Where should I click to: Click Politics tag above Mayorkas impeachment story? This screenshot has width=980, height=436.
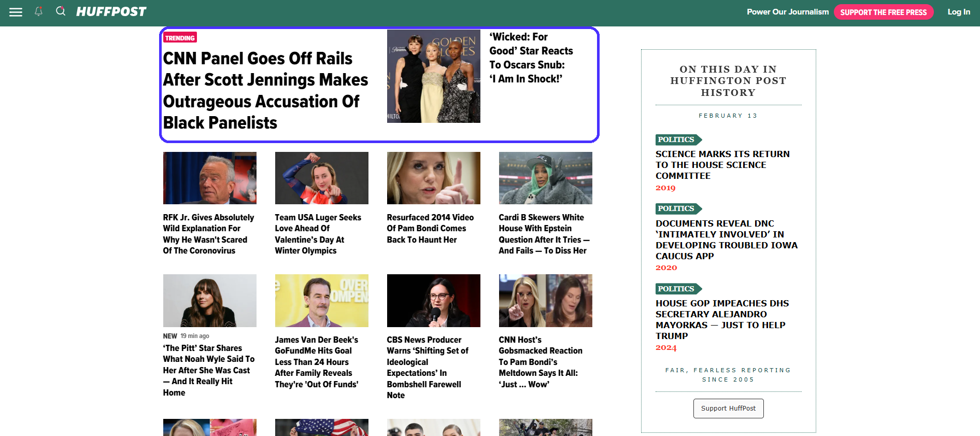point(678,289)
